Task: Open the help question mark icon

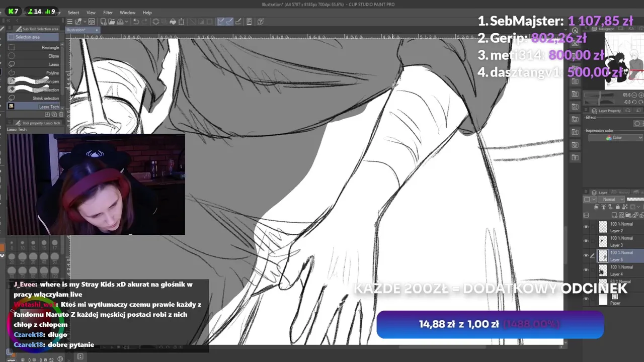Action: click(x=261, y=22)
